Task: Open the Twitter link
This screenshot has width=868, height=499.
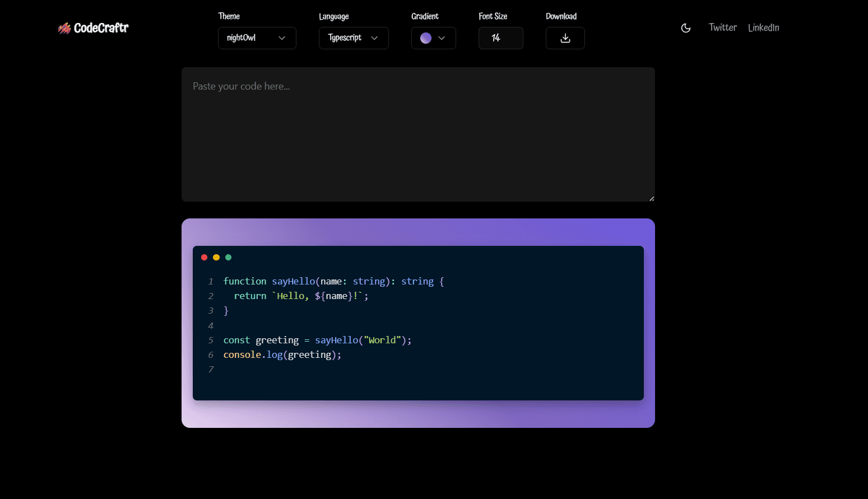Action: click(722, 27)
